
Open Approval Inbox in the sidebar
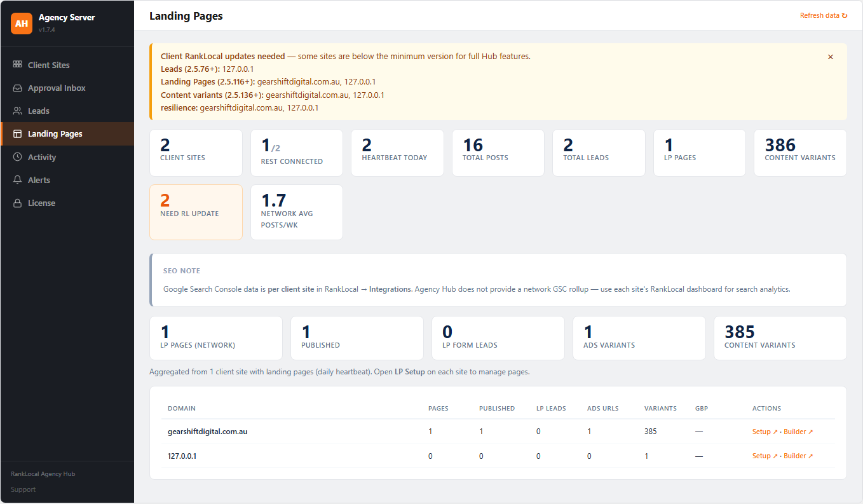tap(67, 88)
